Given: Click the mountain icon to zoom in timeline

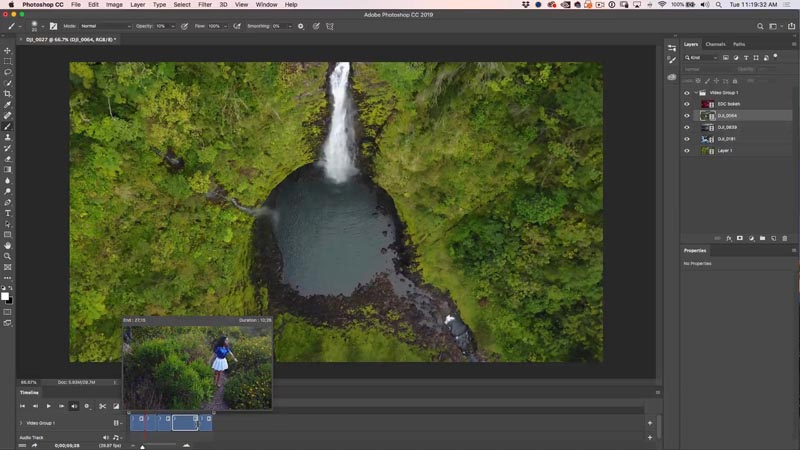Looking at the screenshot, I should pos(186,445).
